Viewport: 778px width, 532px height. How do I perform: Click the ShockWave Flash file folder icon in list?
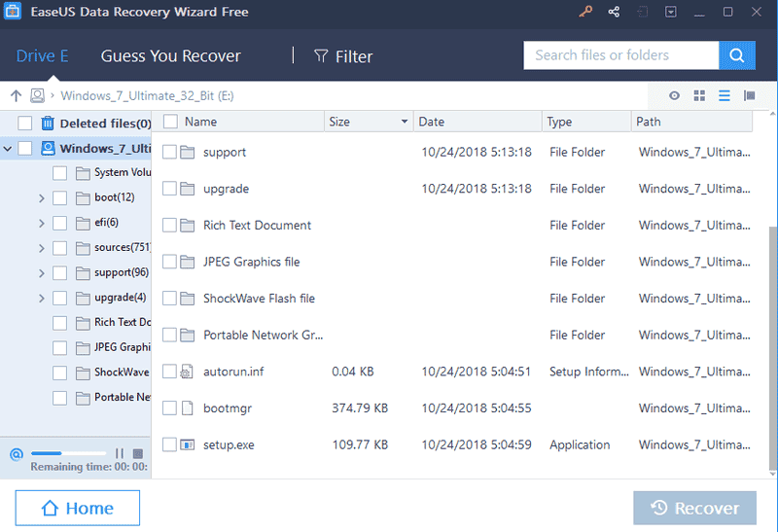(187, 299)
